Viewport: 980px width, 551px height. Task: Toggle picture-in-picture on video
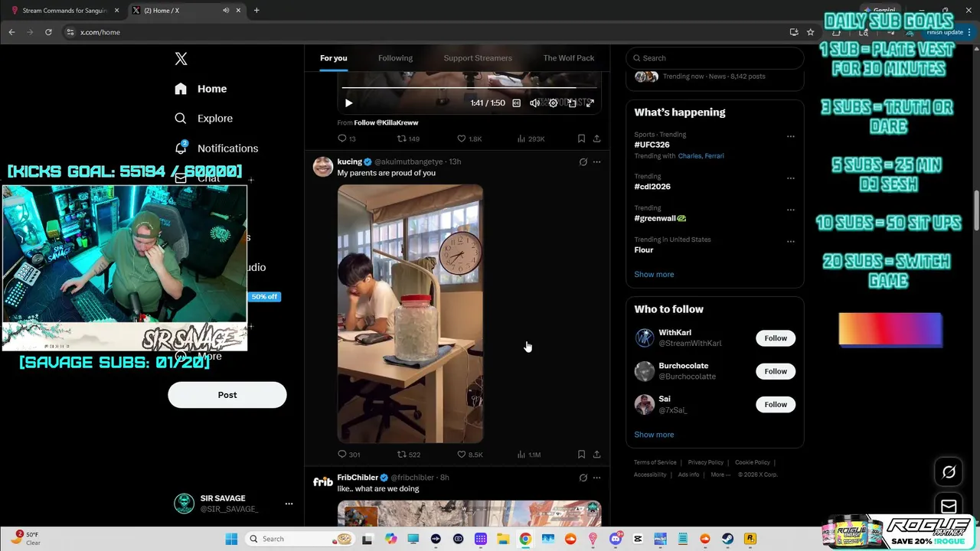571,103
